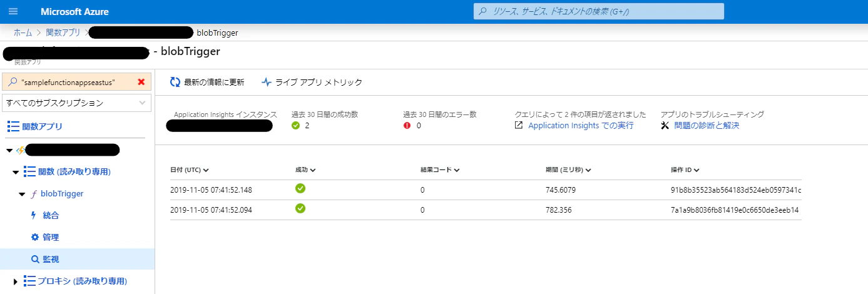Sort by 期間 (ミリ秒) column header
868x294 pixels.
(569, 170)
